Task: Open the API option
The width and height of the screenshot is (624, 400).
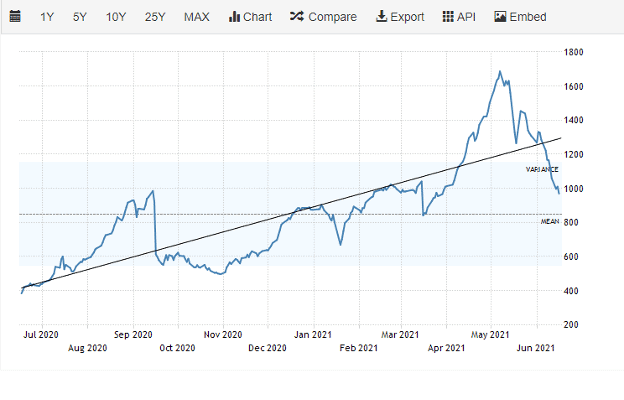Action: pyautogui.click(x=459, y=17)
